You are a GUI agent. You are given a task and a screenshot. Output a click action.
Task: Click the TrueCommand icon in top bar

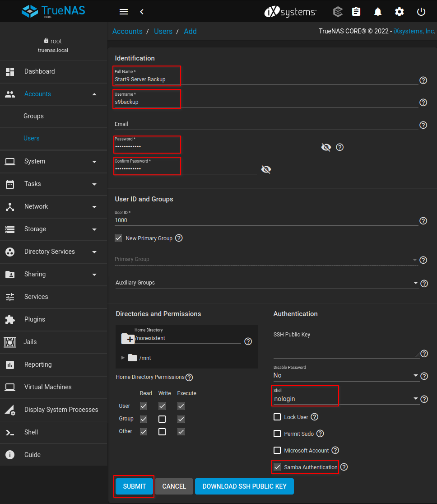pyautogui.click(x=337, y=12)
